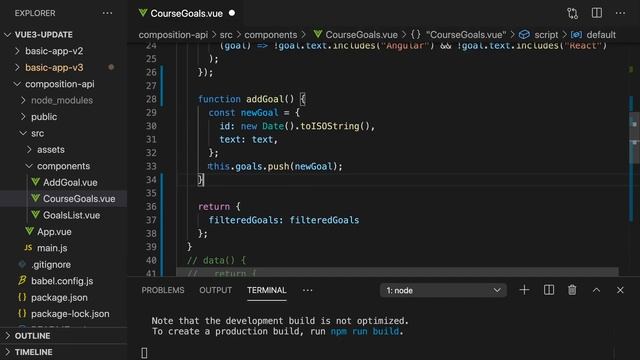Collapse the src folder
The height and width of the screenshot is (360, 640).
click(23, 133)
